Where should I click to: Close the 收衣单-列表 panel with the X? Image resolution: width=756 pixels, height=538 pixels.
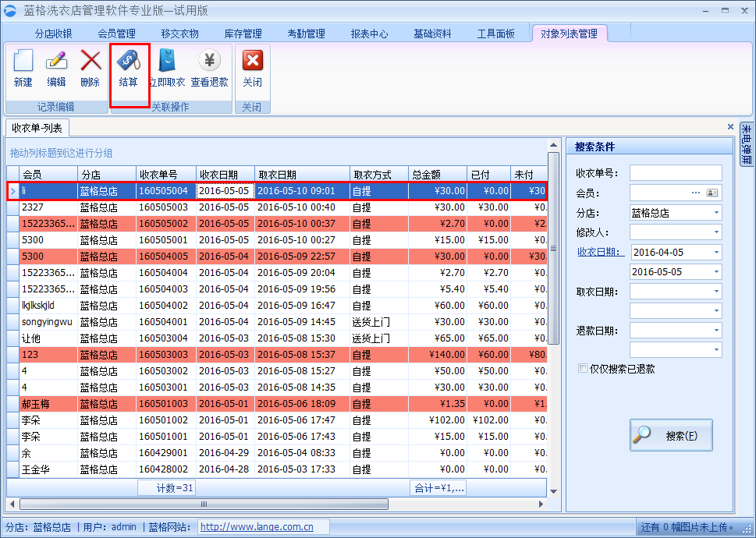point(730,126)
